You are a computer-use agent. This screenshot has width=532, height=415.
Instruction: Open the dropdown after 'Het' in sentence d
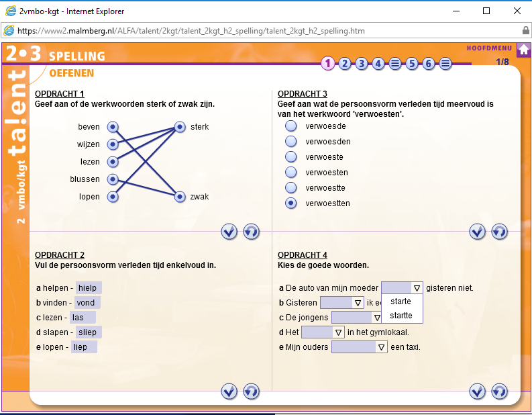[338, 332]
